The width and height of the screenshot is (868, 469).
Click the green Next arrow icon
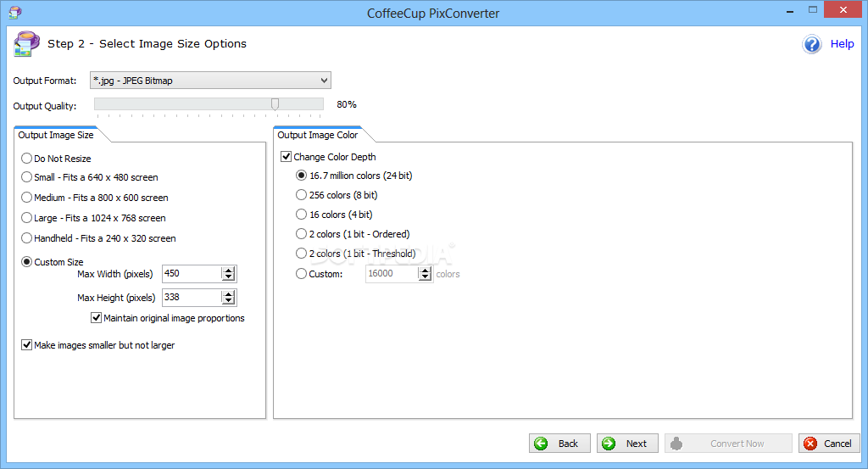(x=609, y=444)
